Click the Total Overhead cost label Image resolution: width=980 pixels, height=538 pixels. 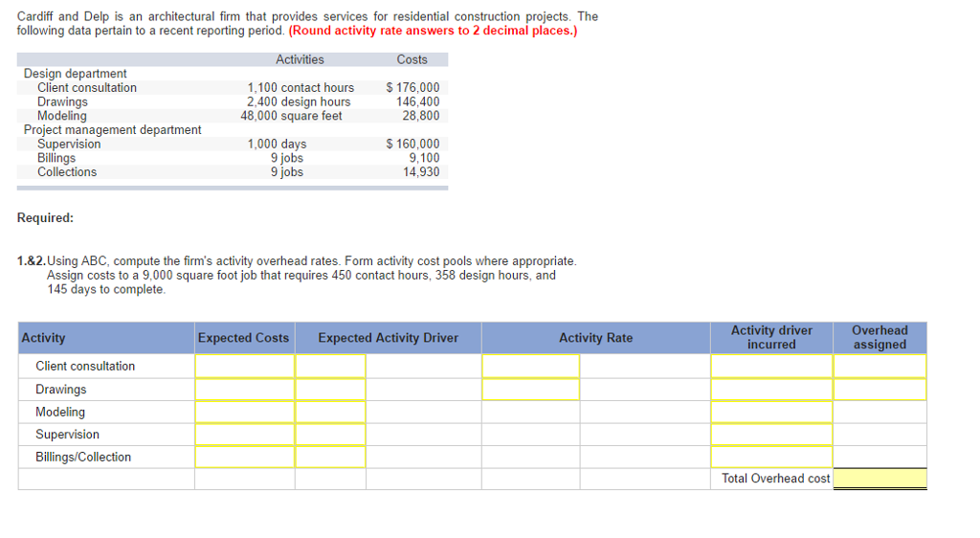[x=775, y=479]
